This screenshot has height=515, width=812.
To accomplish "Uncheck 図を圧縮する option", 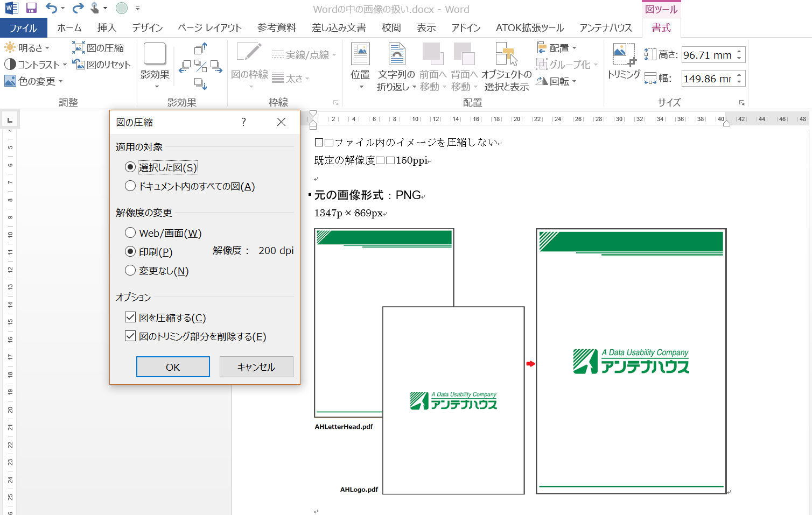I will pos(130,317).
